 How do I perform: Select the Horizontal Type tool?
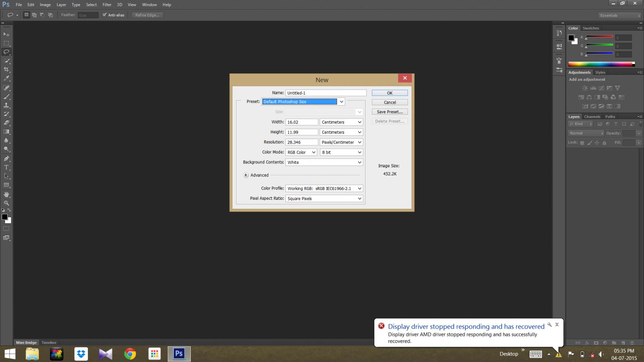point(7,167)
